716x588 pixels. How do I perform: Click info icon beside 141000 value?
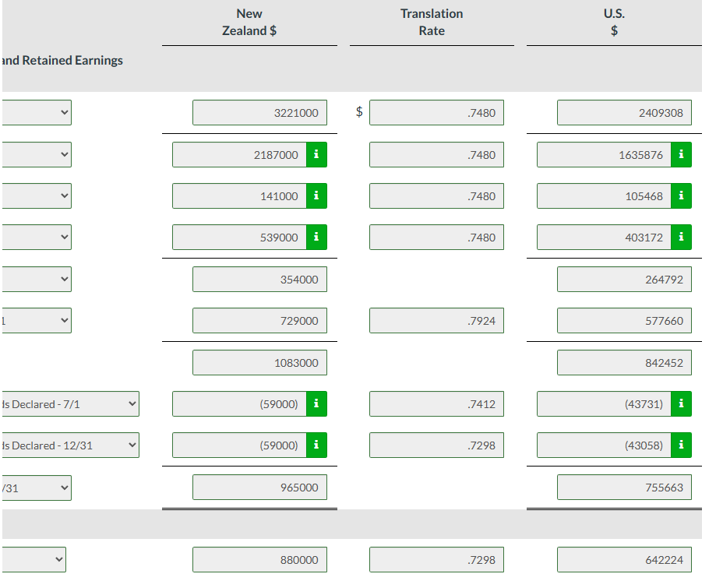(316, 195)
